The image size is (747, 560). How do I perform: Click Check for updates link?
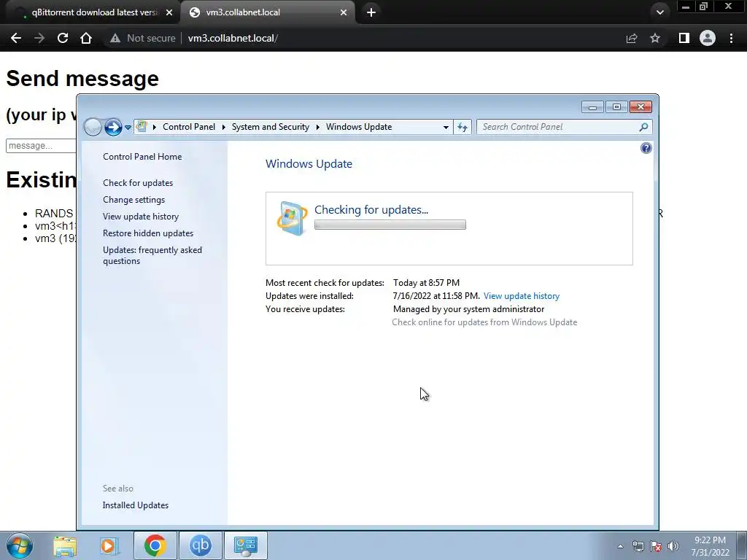[138, 183]
